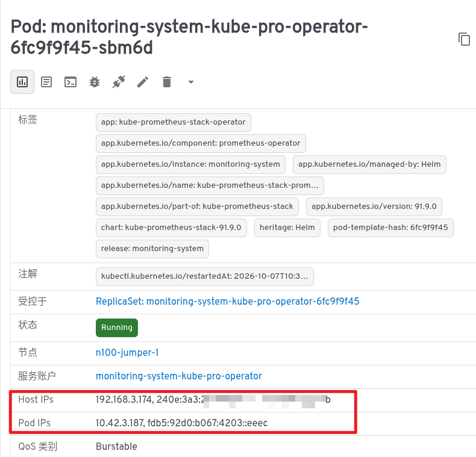
Task: Click the annotation kubectl.kubernetes.io/restartedAt
Action: click(205, 276)
